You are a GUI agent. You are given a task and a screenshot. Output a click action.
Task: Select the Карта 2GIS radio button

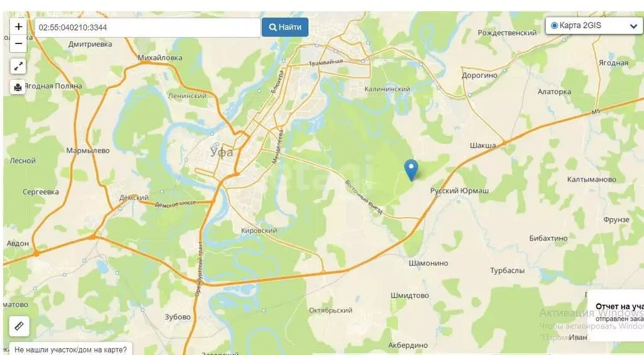[554, 25]
